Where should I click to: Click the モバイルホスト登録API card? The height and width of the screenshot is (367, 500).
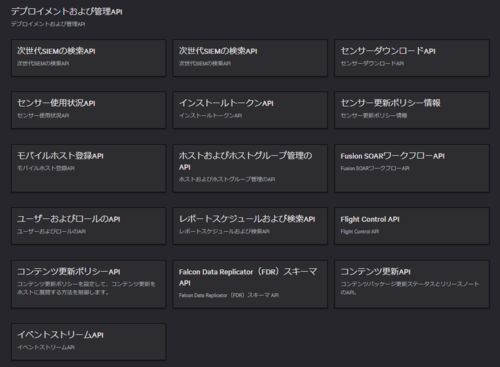(89, 168)
